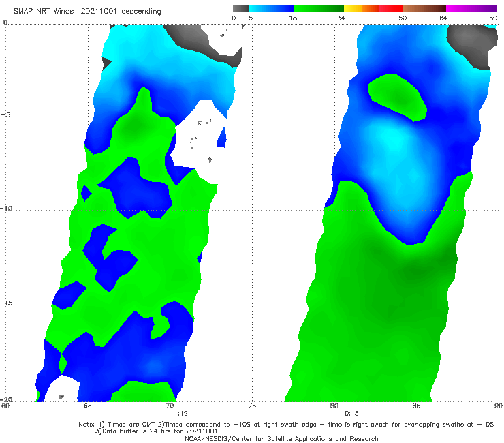This screenshot has height=443, width=504.
Task: Click the longitude axis label '75'
Action: [x=252, y=406]
